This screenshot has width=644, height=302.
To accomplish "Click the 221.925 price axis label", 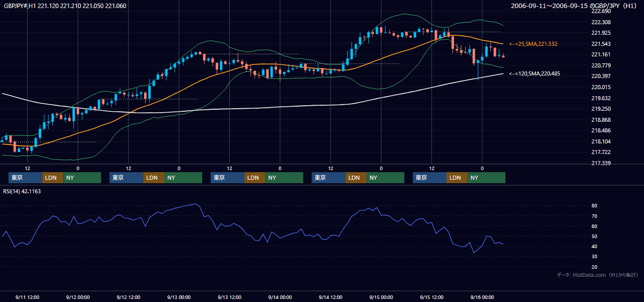I will pos(601,33).
